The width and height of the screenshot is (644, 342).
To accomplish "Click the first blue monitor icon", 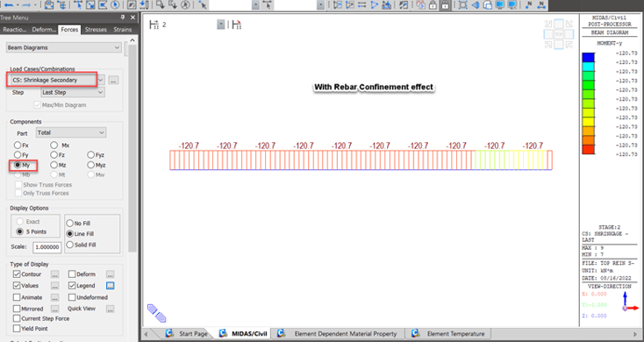I will tap(500, 5).
